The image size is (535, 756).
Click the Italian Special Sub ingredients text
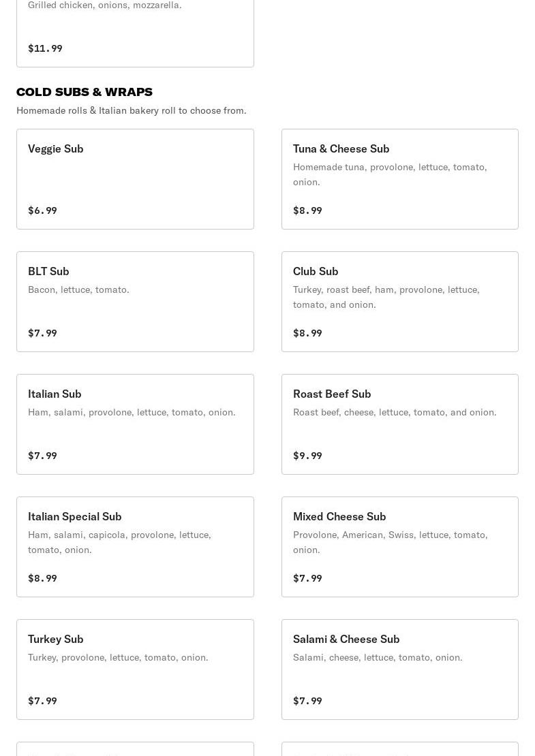pos(119,542)
